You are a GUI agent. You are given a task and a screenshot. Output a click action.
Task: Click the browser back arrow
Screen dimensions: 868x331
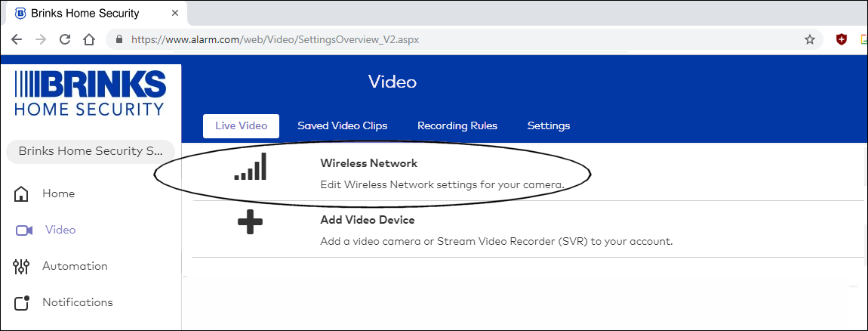pyautogui.click(x=16, y=39)
